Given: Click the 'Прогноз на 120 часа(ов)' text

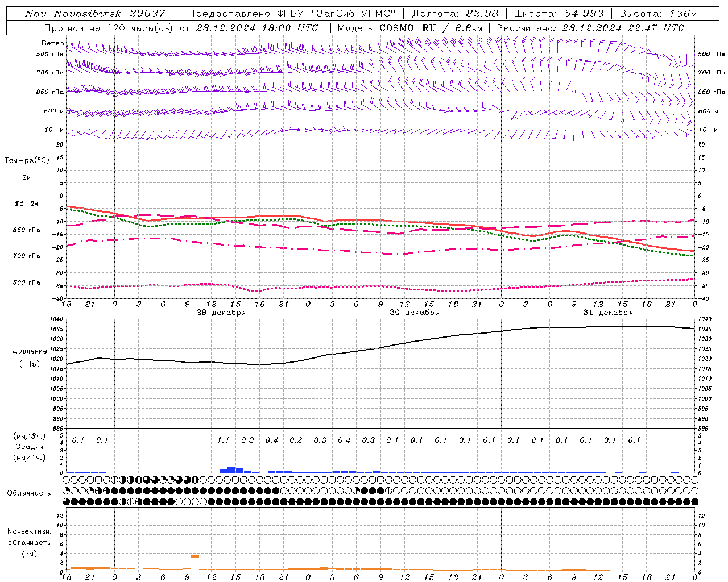Looking at the screenshot, I should 109,28.
